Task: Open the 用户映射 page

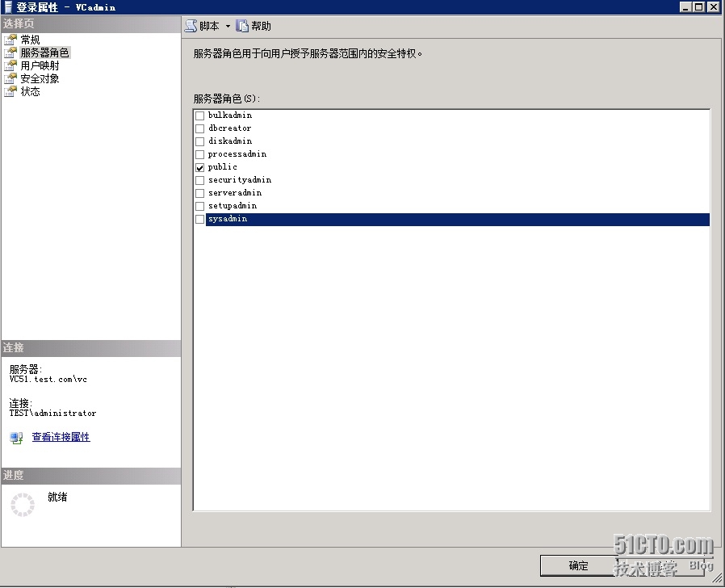Action: tap(40, 65)
